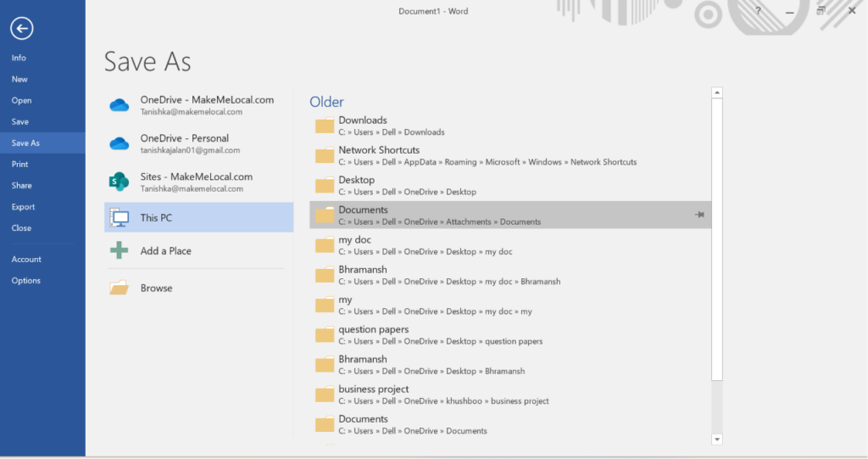This screenshot has height=459, width=868.
Task: Select This PC location
Action: [x=198, y=217]
